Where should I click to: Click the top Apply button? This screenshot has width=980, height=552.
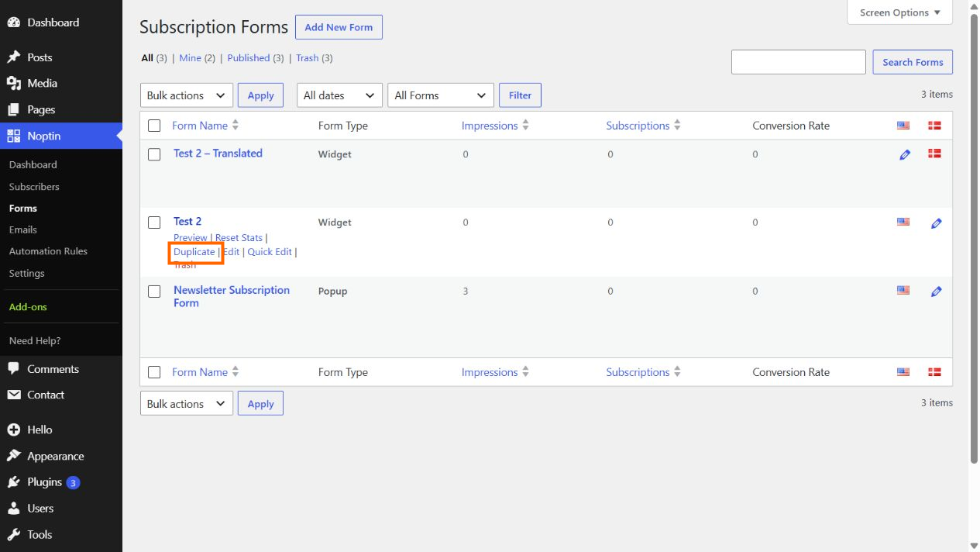click(260, 95)
